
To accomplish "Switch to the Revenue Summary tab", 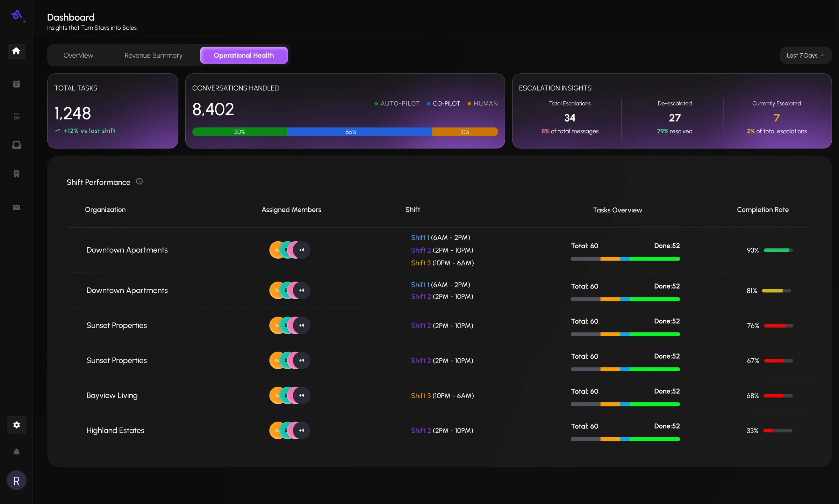I will click(x=153, y=56).
